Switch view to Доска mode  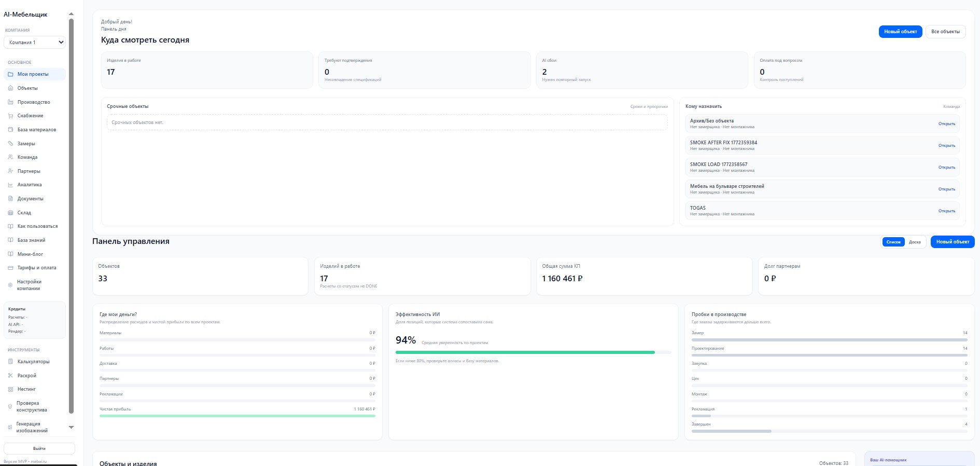coord(915,242)
